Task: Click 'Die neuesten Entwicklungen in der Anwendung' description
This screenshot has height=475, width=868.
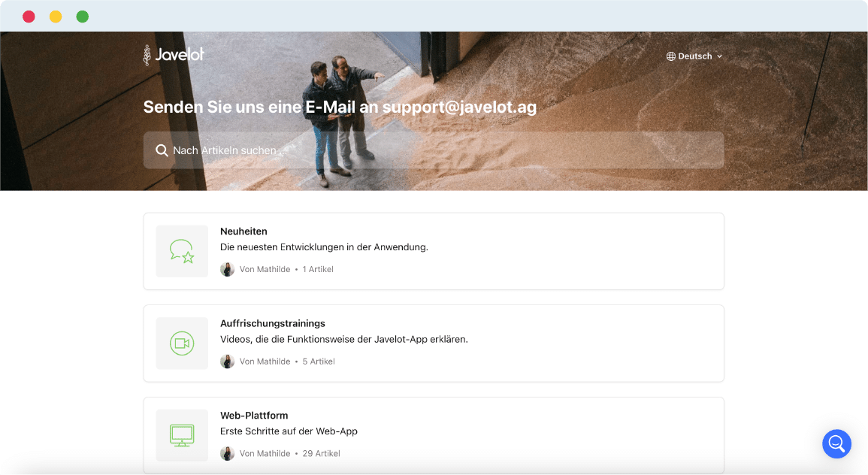Action: pos(325,247)
